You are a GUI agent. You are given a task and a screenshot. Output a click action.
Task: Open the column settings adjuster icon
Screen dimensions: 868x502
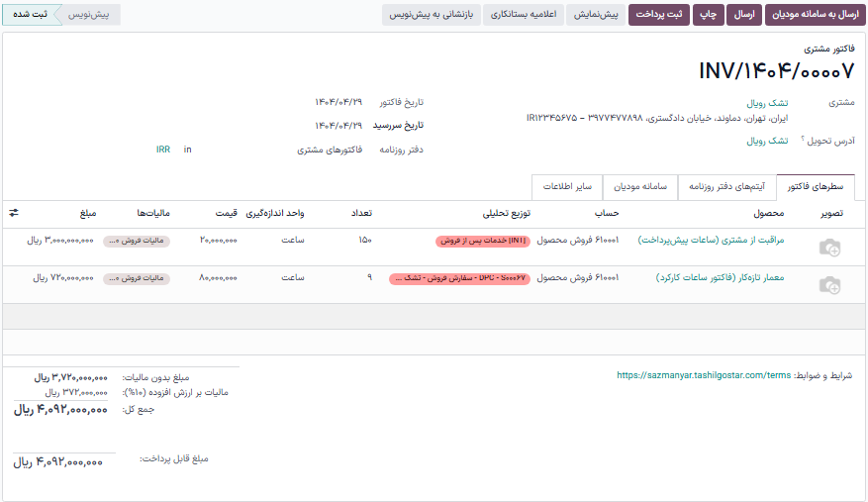(14, 212)
